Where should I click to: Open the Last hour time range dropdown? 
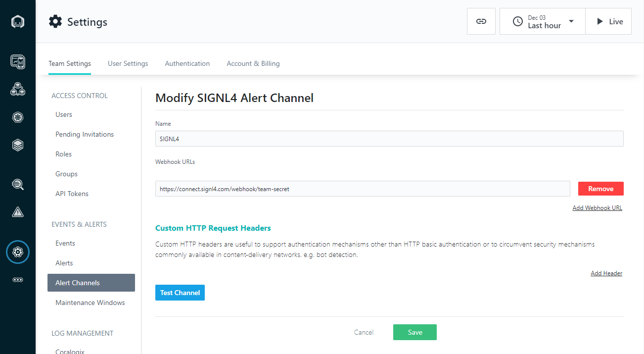tap(543, 21)
